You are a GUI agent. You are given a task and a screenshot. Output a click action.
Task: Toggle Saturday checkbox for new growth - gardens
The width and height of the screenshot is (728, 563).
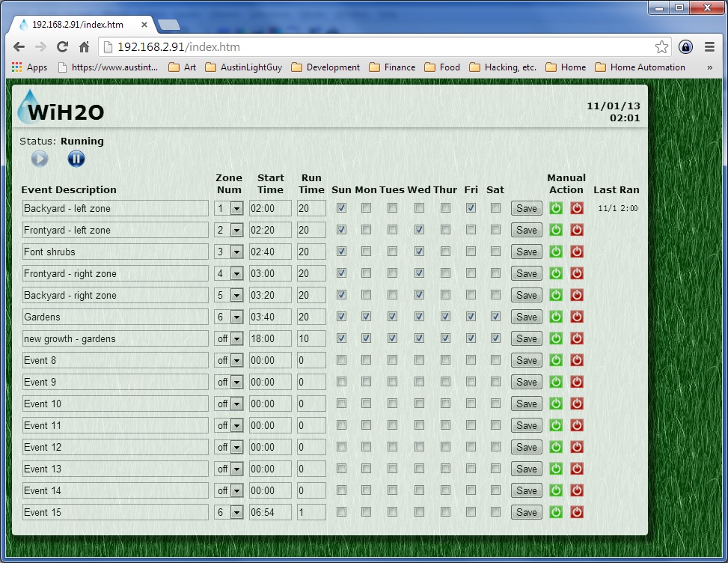click(495, 338)
